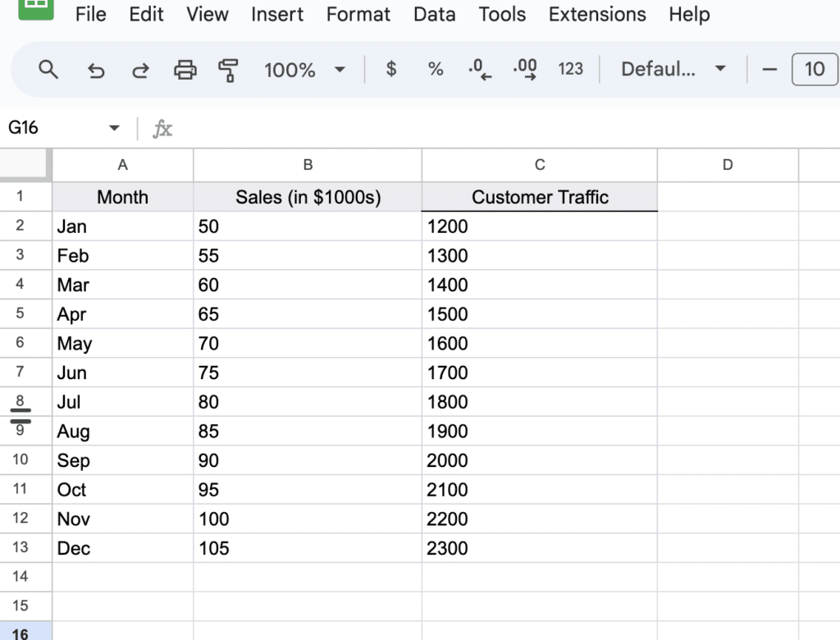Select the traffic cell with value 2300
Image resolution: width=840 pixels, height=640 pixels.
click(x=540, y=548)
